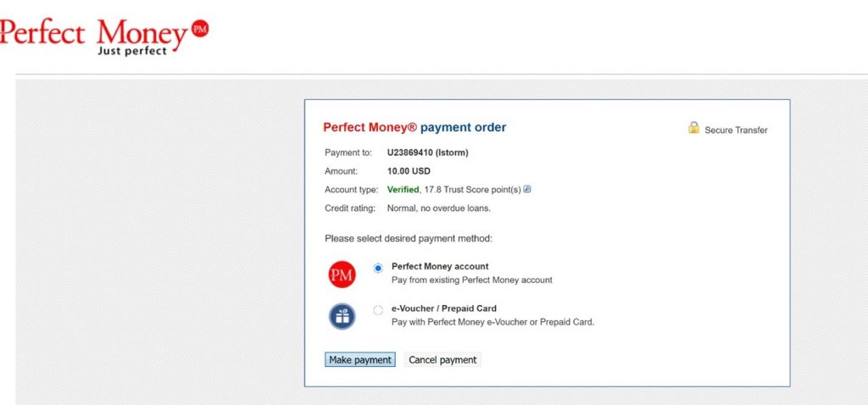Click the red PM payment method icon
Image resolution: width=868 pixels, height=405 pixels.
click(342, 275)
